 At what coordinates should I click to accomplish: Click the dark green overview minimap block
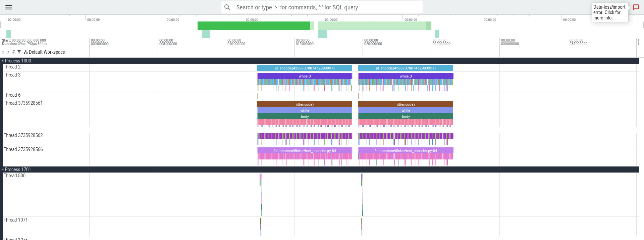254,26
